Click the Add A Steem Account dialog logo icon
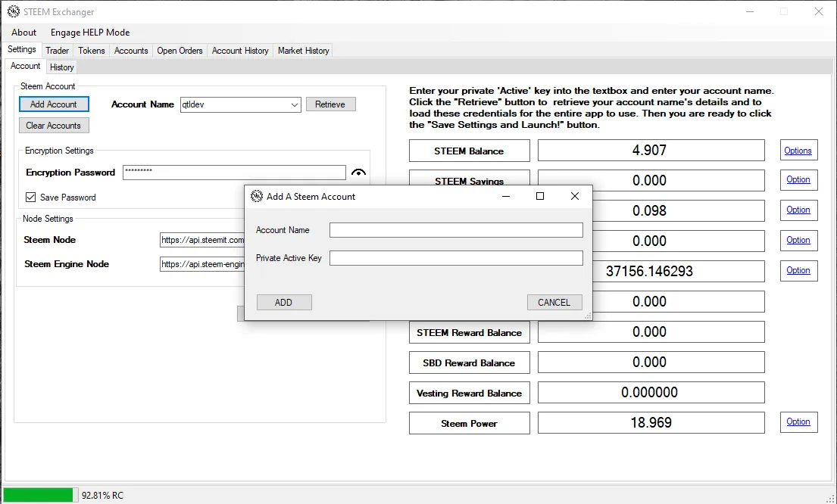The width and height of the screenshot is (837, 504). pos(257,196)
